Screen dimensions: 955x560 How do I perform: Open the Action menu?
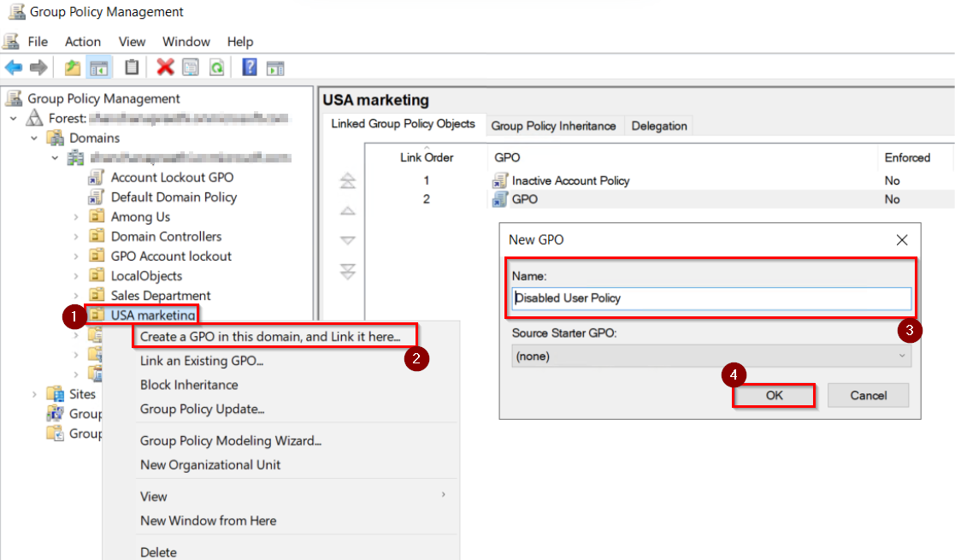click(82, 41)
